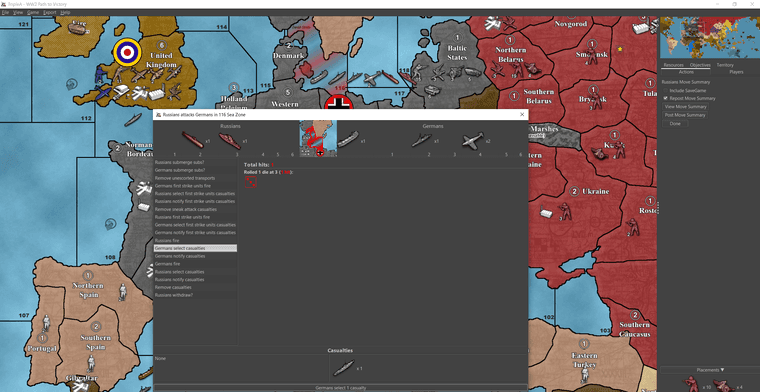Switch to the Territory tab
760x392 pixels.
pyautogui.click(x=725, y=65)
